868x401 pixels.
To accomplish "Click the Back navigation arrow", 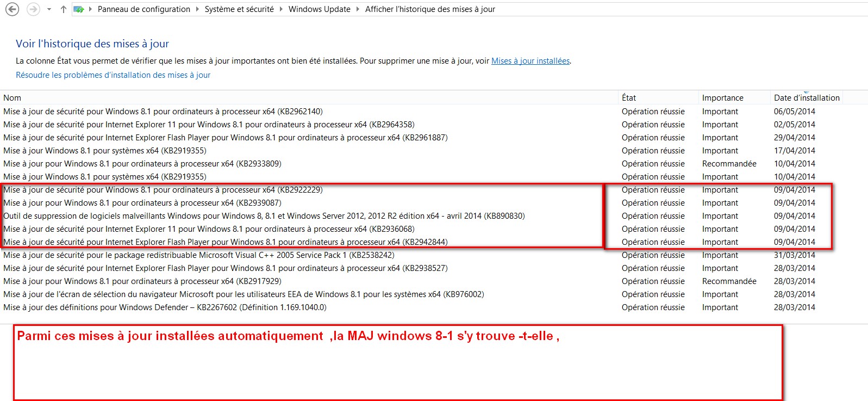I will 12,9.
